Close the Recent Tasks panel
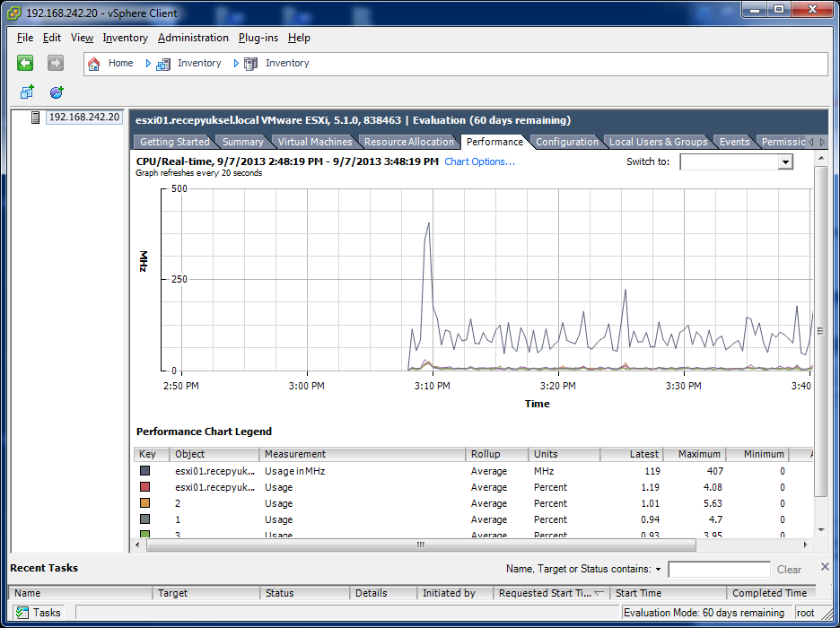The image size is (840, 628). [x=825, y=567]
